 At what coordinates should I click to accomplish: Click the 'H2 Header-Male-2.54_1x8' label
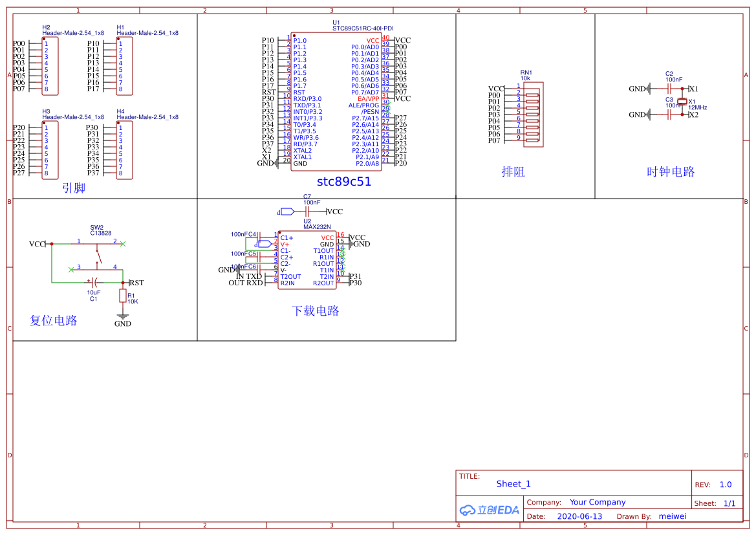tap(73, 30)
